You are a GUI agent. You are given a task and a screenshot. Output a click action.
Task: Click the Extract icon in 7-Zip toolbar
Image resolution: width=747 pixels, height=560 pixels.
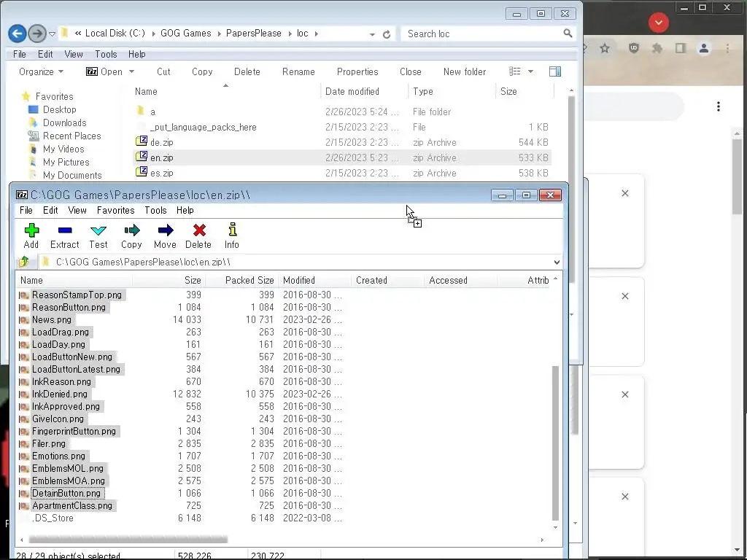pyautogui.click(x=65, y=230)
